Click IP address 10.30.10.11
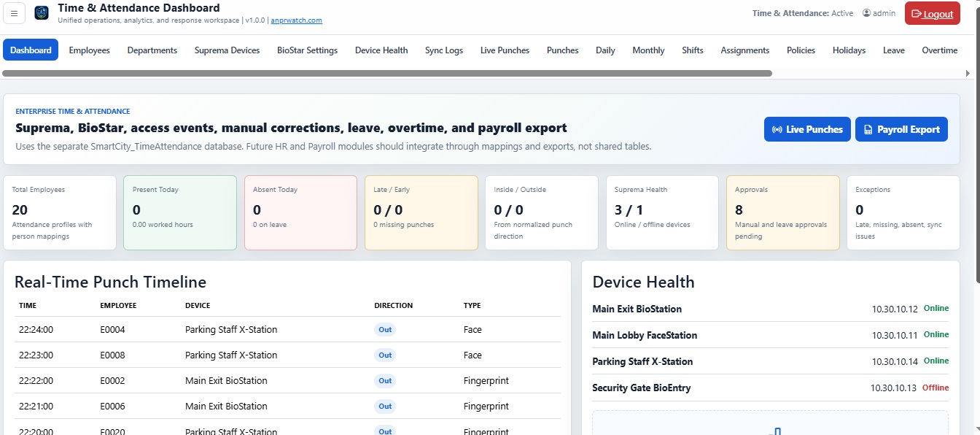The width and height of the screenshot is (980, 435). [x=895, y=335]
